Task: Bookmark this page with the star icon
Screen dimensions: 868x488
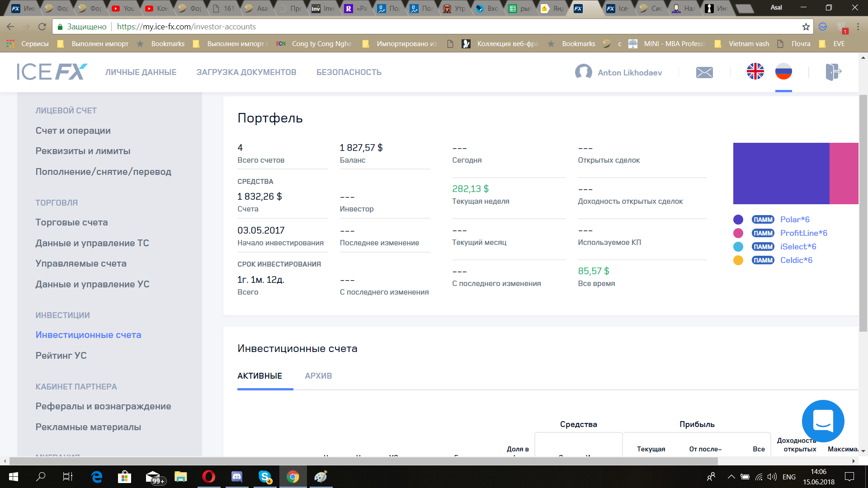Action: (x=806, y=27)
